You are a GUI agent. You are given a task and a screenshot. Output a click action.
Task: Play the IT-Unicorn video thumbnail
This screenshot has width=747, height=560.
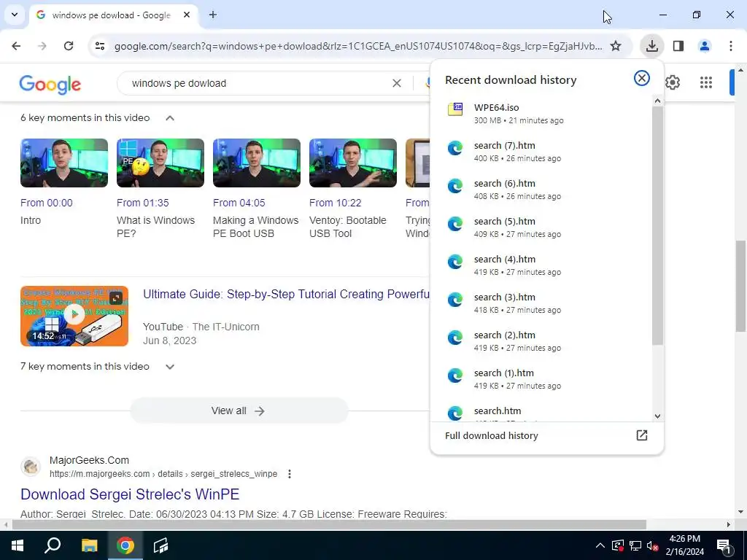click(x=74, y=316)
